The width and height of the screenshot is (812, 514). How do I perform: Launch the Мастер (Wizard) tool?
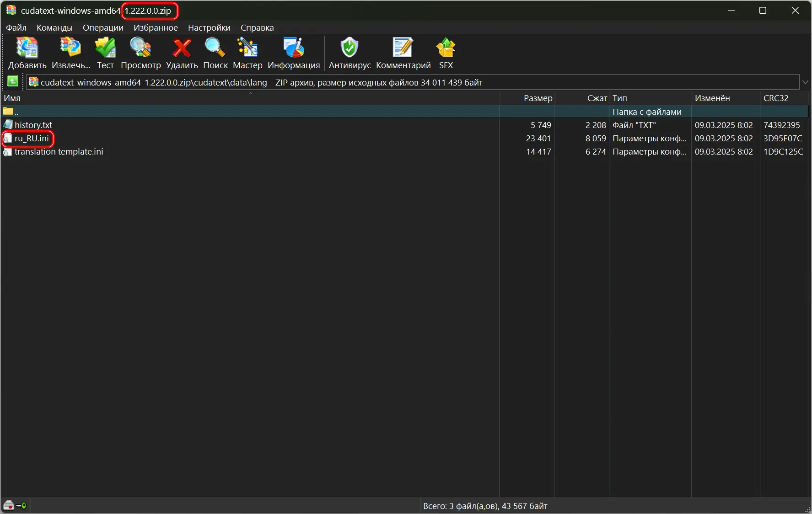click(247, 48)
